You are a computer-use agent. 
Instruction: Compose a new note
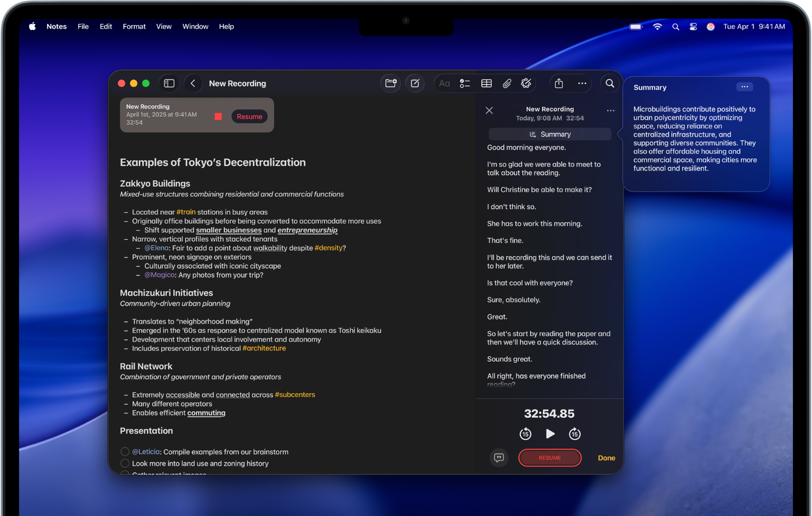[x=415, y=83]
